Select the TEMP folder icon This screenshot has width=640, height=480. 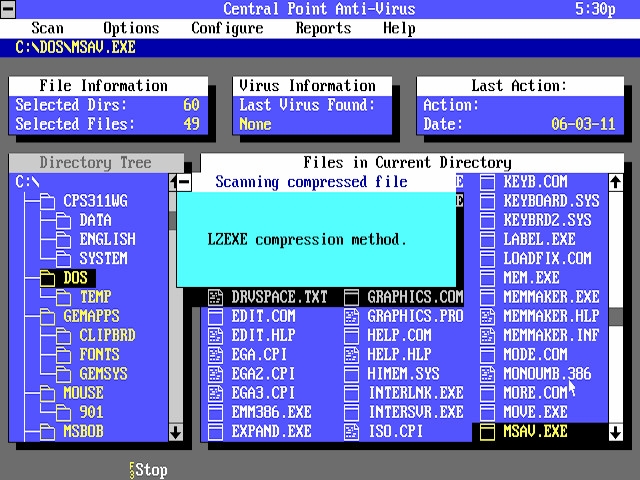64,297
